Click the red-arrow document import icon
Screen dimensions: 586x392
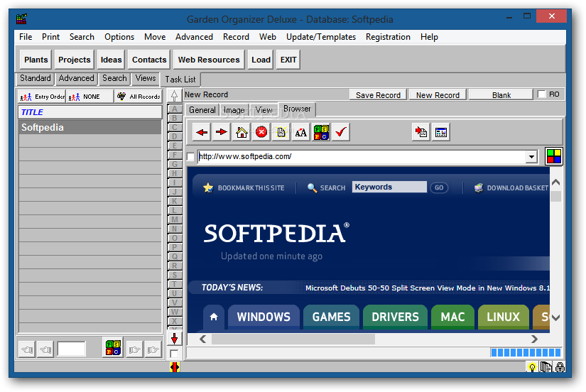[x=421, y=132]
